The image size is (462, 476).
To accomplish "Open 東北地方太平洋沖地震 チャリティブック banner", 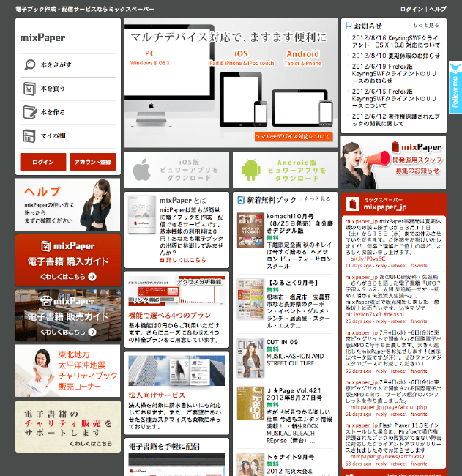I will pos(67,371).
